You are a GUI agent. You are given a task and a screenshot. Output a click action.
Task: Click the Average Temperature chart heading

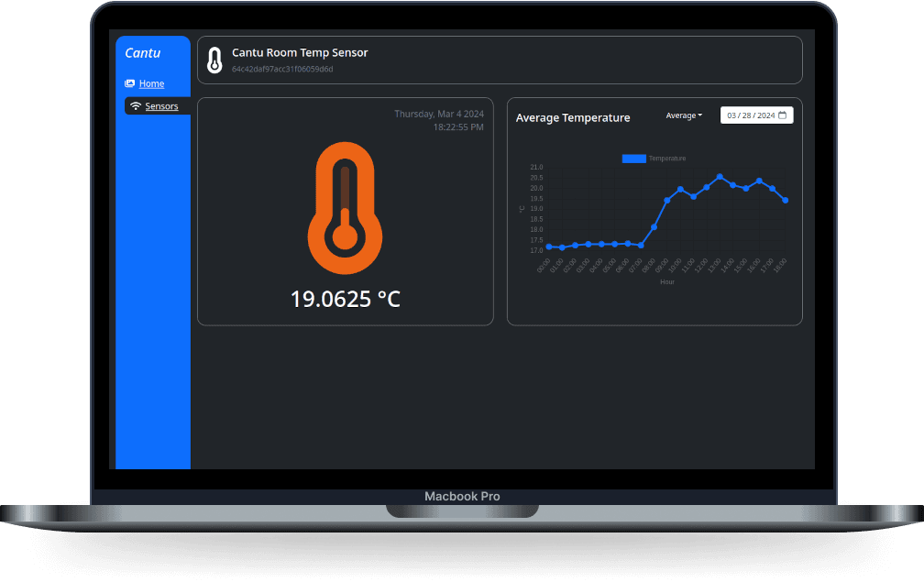573,117
